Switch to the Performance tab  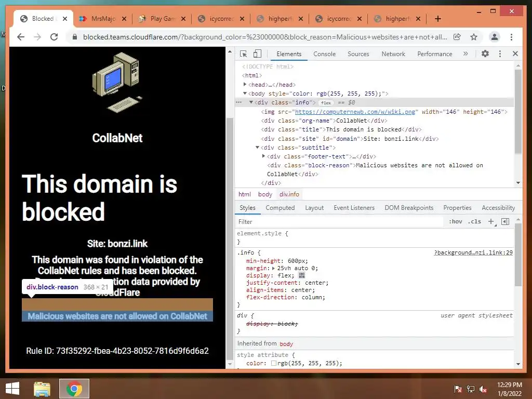[x=435, y=54]
